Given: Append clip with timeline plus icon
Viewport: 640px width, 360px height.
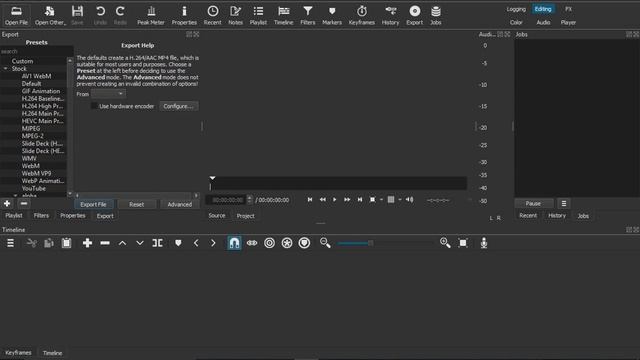Looking at the screenshot, I should tap(87, 243).
